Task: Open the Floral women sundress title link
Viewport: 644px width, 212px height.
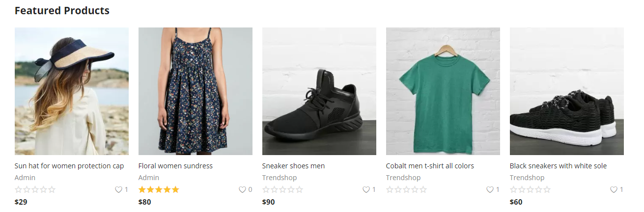Action: coord(175,166)
